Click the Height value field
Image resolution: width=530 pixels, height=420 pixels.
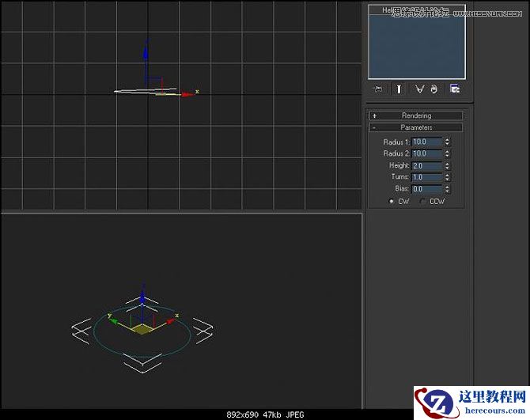point(427,165)
